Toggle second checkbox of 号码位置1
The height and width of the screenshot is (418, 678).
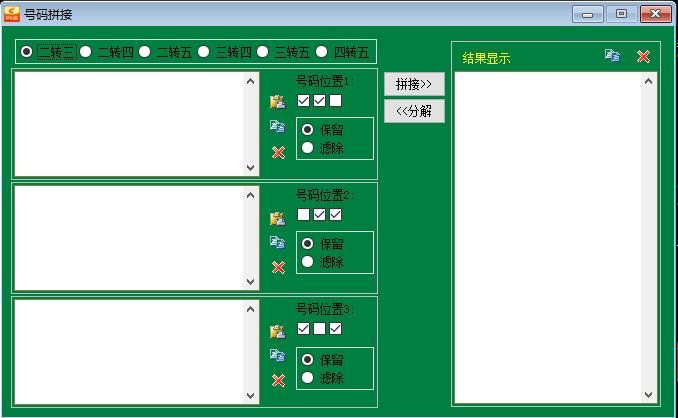click(320, 101)
